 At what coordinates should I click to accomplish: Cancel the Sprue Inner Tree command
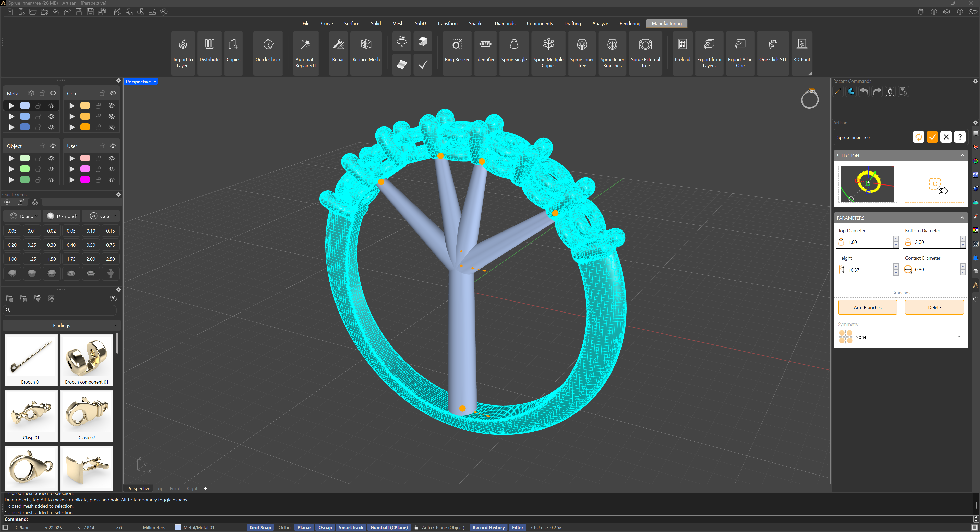tap(946, 137)
